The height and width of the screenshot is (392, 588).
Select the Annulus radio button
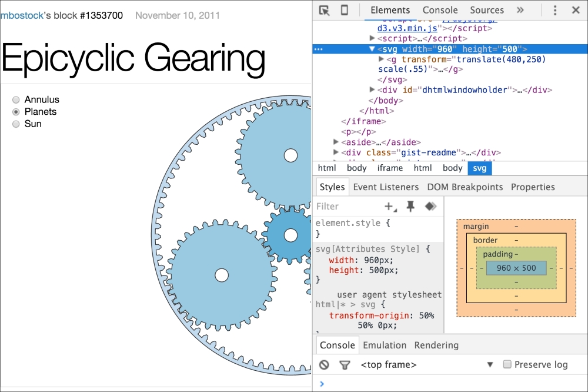click(x=16, y=99)
